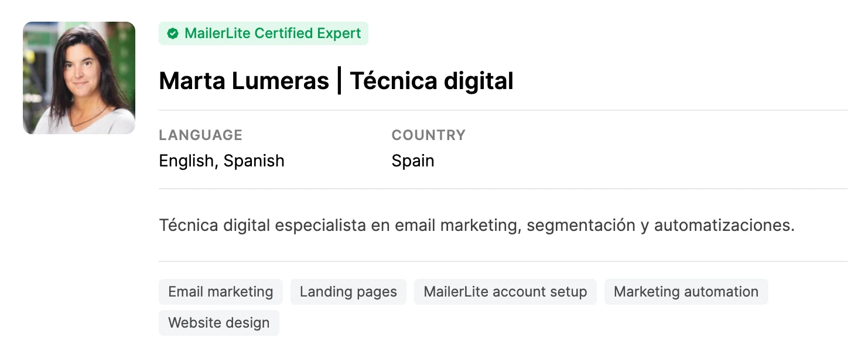
Task: Click the green certified checkmark icon
Action: coord(173,34)
